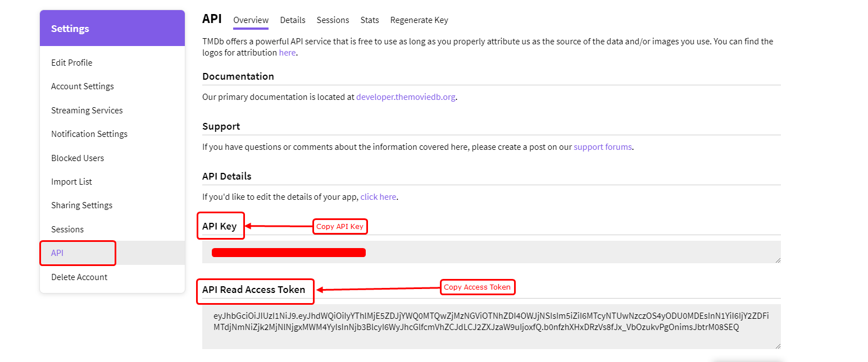The height and width of the screenshot is (362, 868).
Task: Open the Blocked Users settings
Action: [x=78, y=158]
